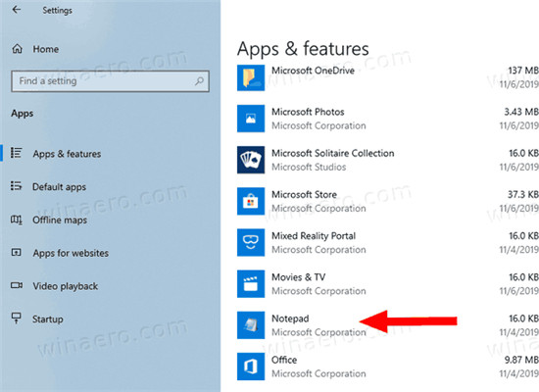
Task: Click Microsoft Studios publisher text
Action: [x=309, y=168]
